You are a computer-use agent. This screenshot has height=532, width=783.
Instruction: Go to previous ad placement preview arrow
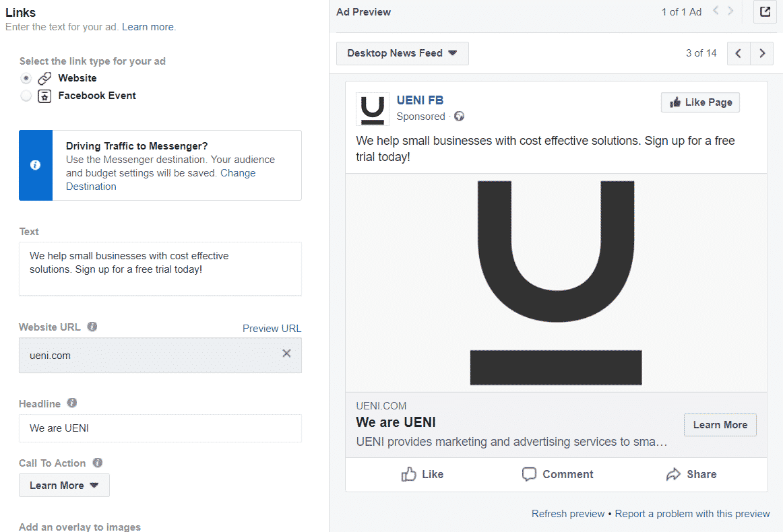click(739, 53)
